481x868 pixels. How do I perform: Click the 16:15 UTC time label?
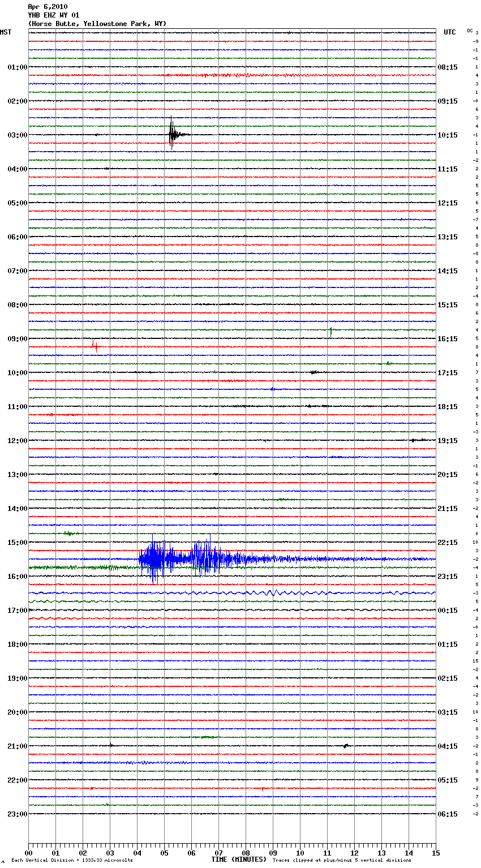pyautogui.click(x=448, y=339)
